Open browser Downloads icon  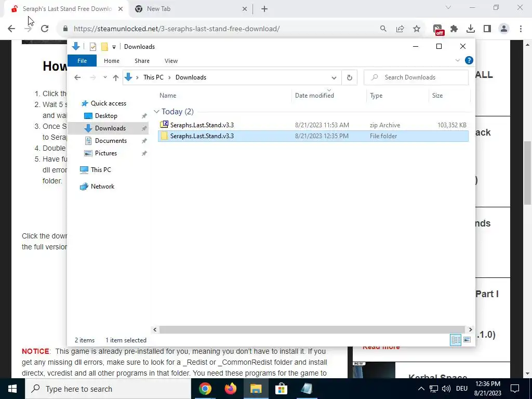[471, 29]
